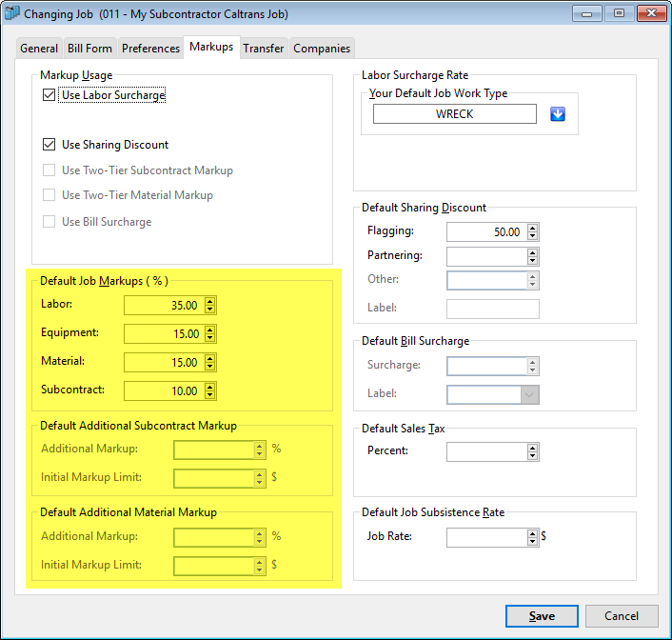This screenshot has width=672, height=640.
Task: Increase the Partnering sharing discount
Action: point(532,252)
